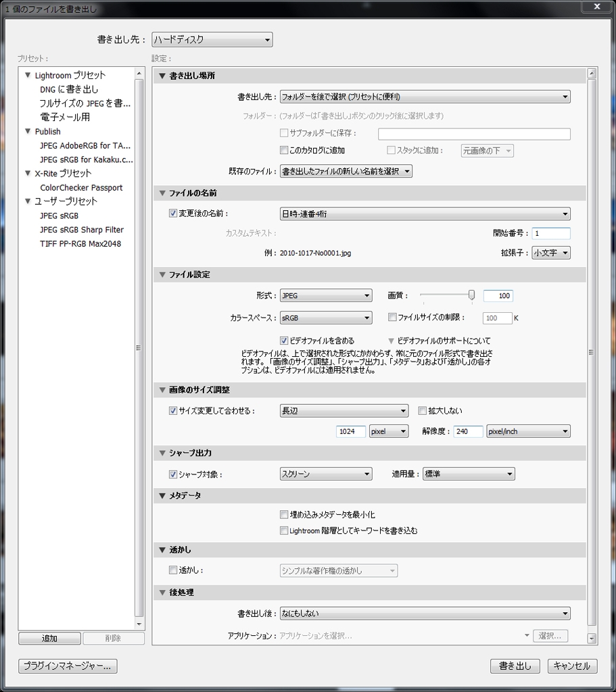Collapse the メタデータ section triangle
The height and width of the screenshot is (692, 616).
(x=162, y=496)
